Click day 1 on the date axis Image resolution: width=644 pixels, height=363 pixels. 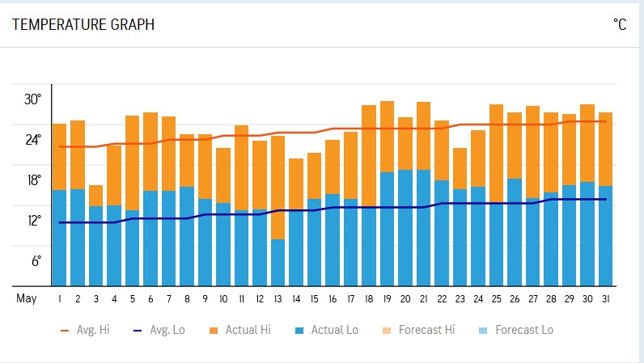point(60,299)
